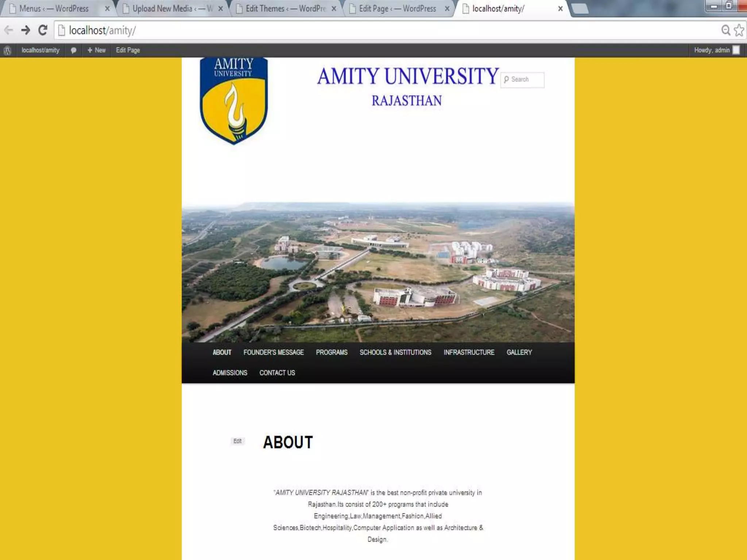Click the zoom magnifier icon in address bar
This screenshot has height=560, width=747.
click(726, 30)
